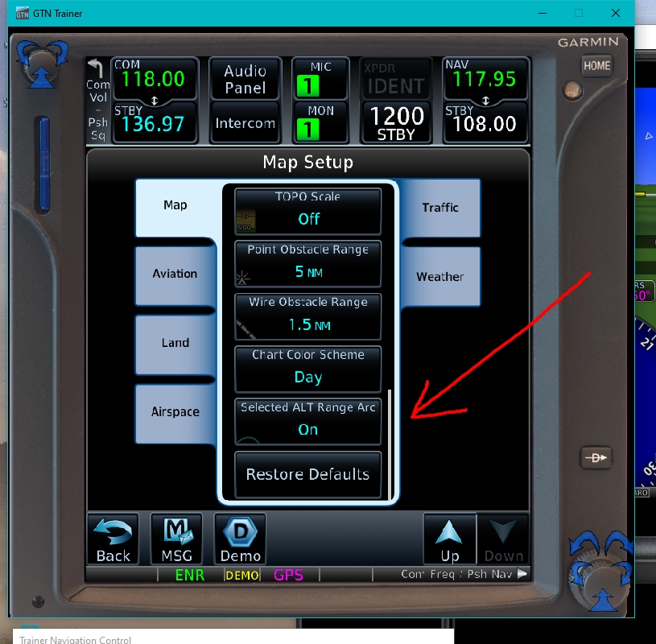Tap the COM frequency flip-flop arrows
Viewport: 656px width, 644px height.
155,101
